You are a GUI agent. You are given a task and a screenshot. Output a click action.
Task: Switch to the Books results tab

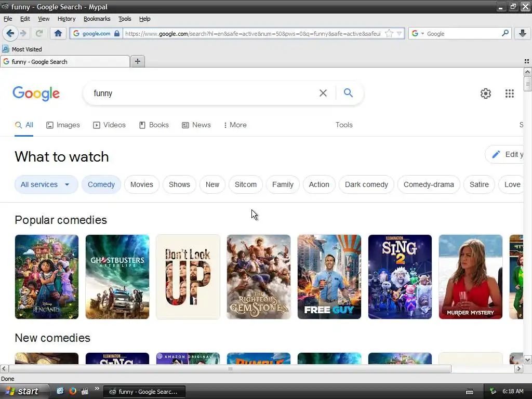pos(154,125)
